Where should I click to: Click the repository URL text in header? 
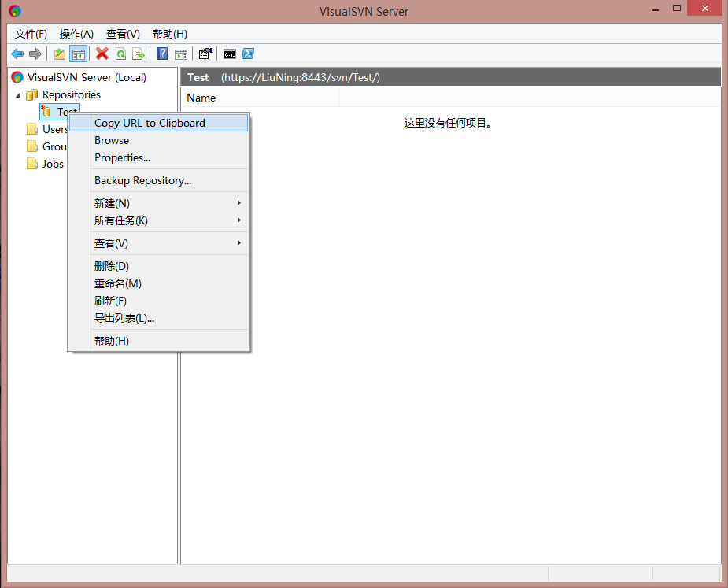[x=301, y=78]
